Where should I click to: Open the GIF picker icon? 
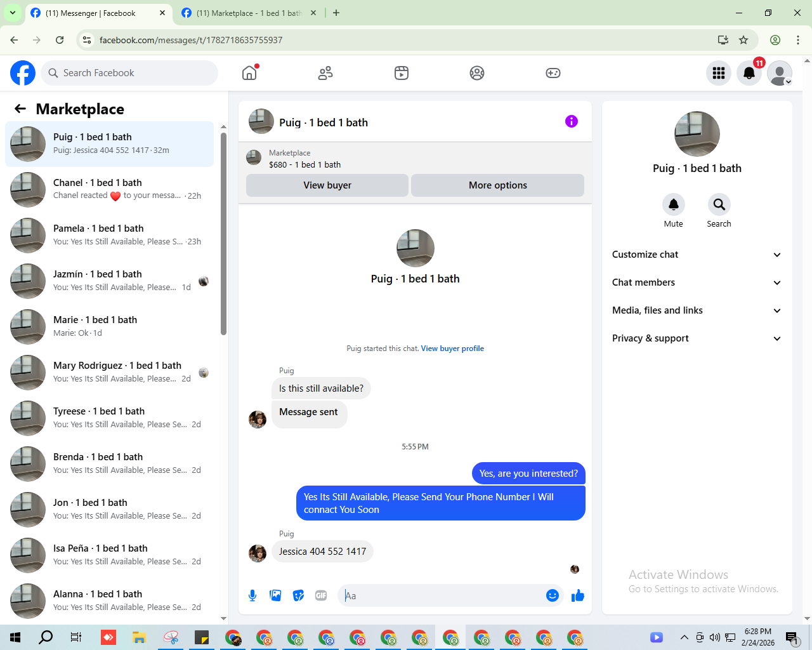321,595
